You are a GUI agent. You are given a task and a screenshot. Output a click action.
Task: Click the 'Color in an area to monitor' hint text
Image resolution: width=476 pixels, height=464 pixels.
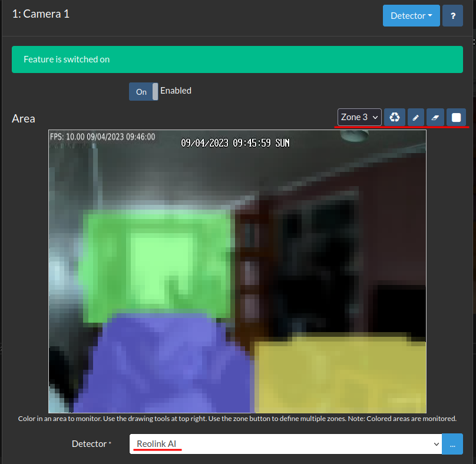237,419
